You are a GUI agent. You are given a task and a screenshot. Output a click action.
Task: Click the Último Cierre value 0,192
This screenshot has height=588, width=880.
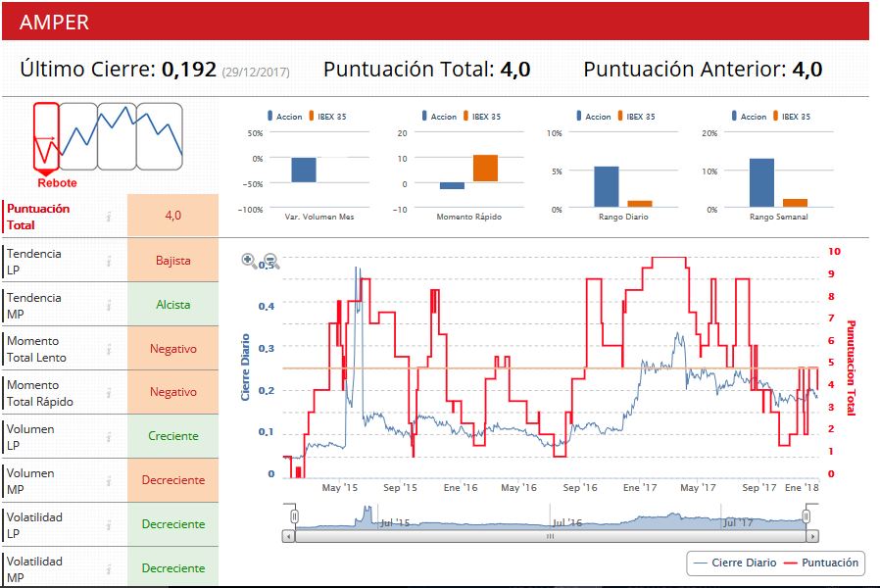point(189,70)
